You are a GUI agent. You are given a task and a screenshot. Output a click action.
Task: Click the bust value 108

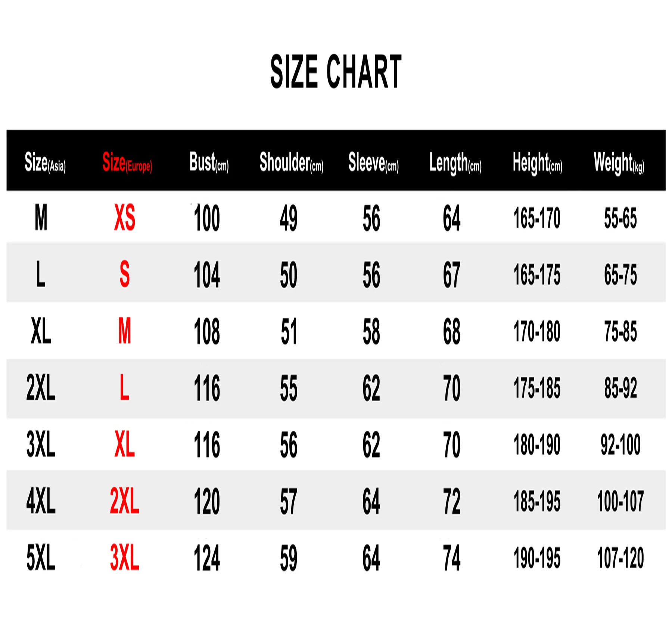(207, 331)
